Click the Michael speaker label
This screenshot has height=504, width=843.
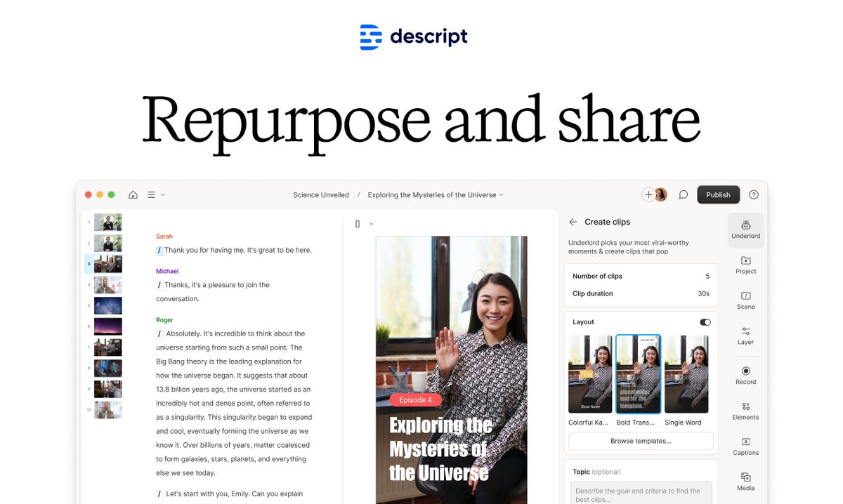coord(167,271)
